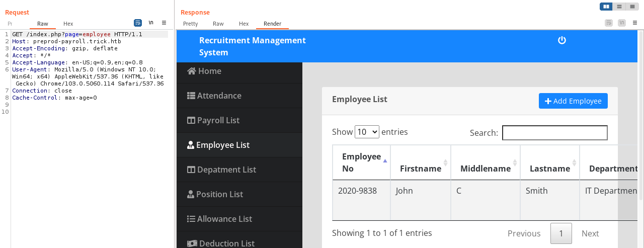Select page 1 in pagination
The image size is (644, 248).
pyautogui.click(x=561, y=233)
